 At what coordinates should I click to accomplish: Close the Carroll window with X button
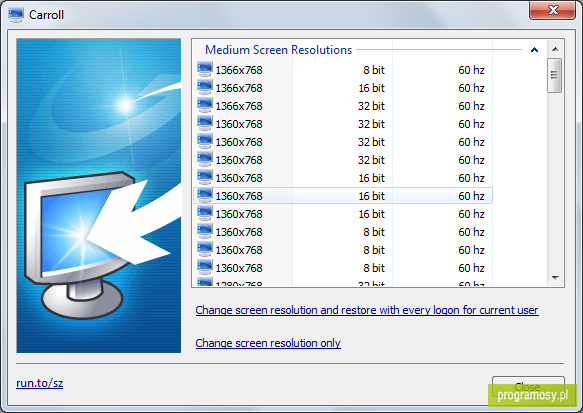[553, 10]
